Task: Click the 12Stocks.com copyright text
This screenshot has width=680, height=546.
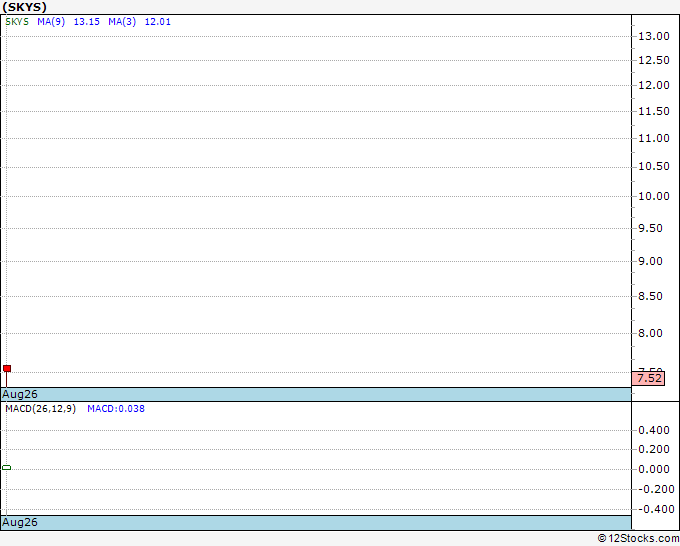Action: click(x=638, y=538)
